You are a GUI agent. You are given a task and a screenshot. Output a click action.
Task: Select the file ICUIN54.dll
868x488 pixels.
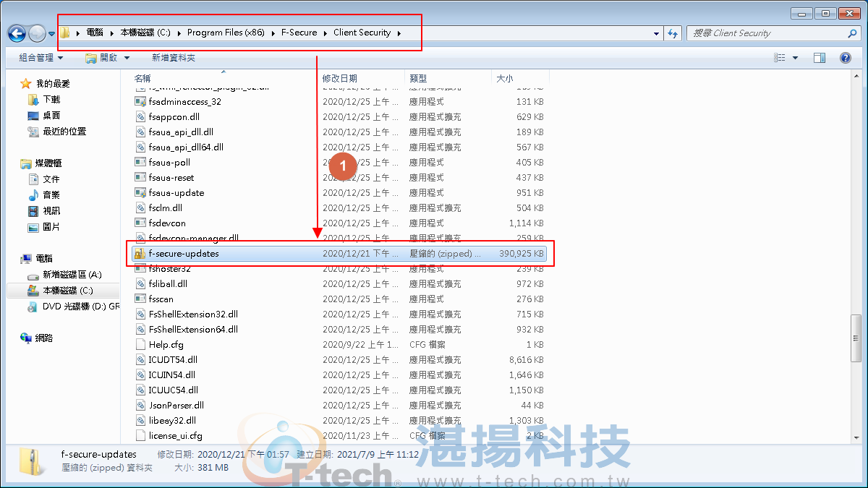(172, 375)
